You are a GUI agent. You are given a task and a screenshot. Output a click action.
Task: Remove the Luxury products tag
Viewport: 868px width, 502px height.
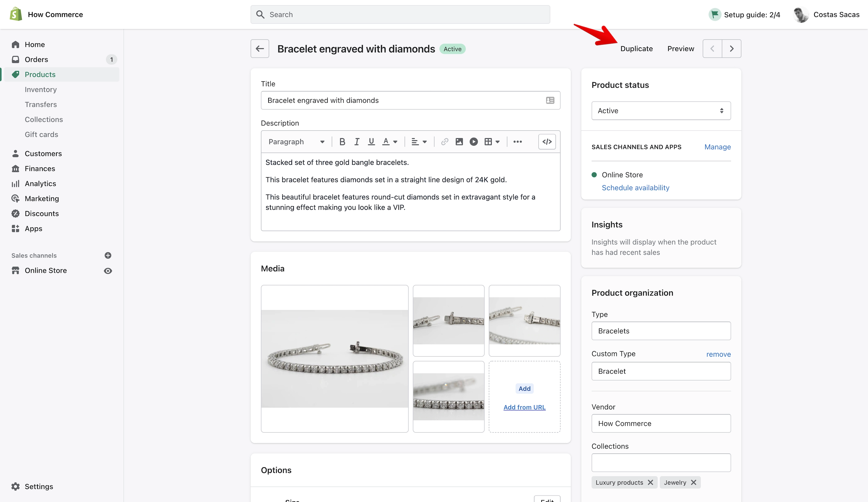click(x=650, y=482)
